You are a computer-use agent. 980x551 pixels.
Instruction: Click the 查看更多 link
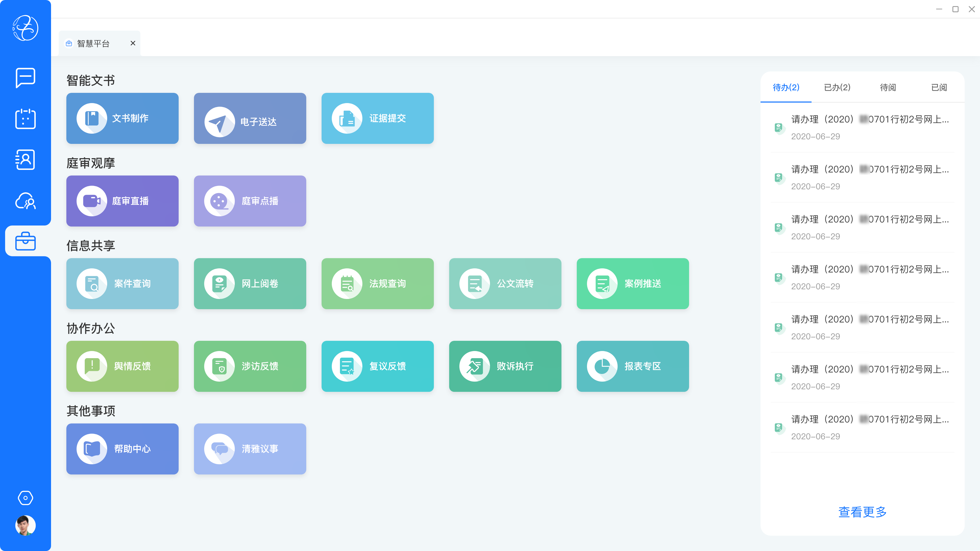tap(862, 512)
